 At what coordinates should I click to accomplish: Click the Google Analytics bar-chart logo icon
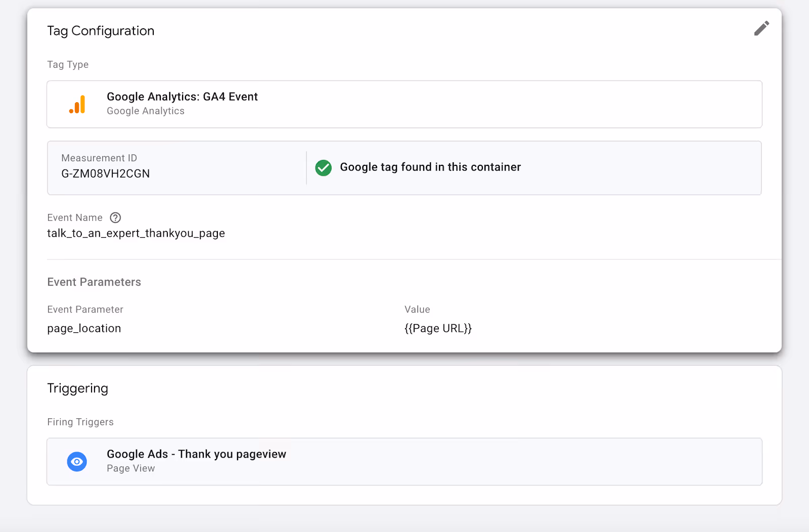tap(77, 105)
